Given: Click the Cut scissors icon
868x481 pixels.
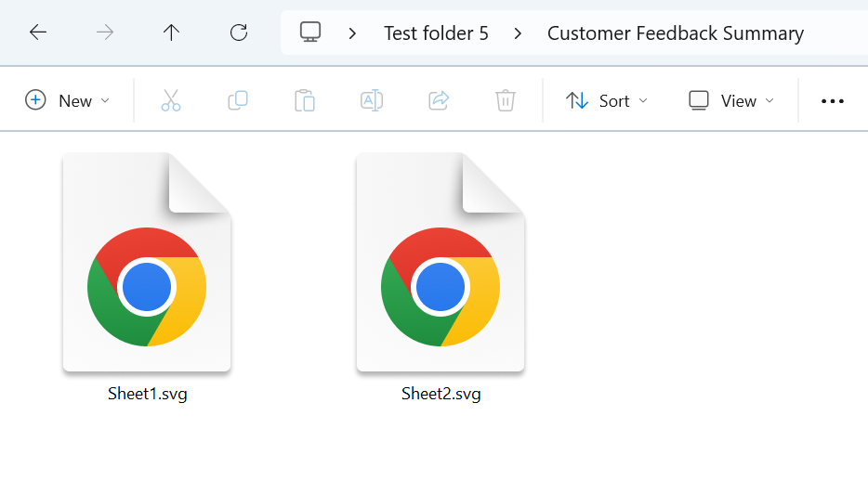Looking at the screenshot, I should (171, 100).
